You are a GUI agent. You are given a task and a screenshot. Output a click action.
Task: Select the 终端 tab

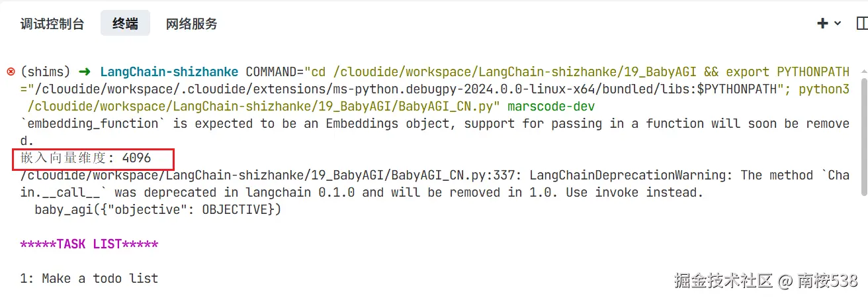(125, 24)
